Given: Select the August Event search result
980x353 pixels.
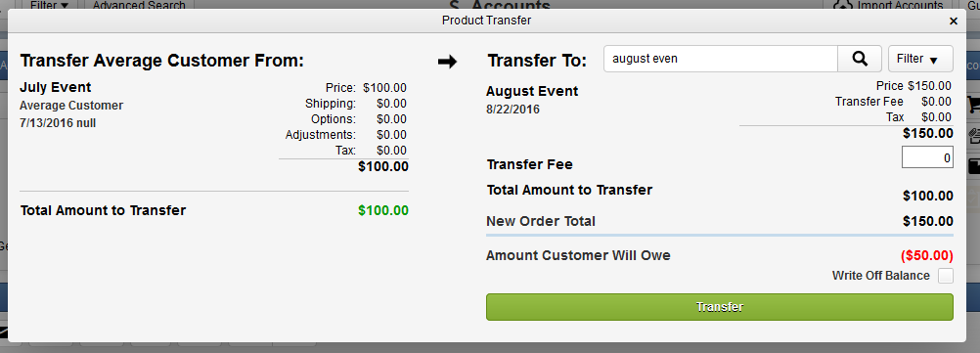Looking at the screenshot, I should (x=532, y=91).
